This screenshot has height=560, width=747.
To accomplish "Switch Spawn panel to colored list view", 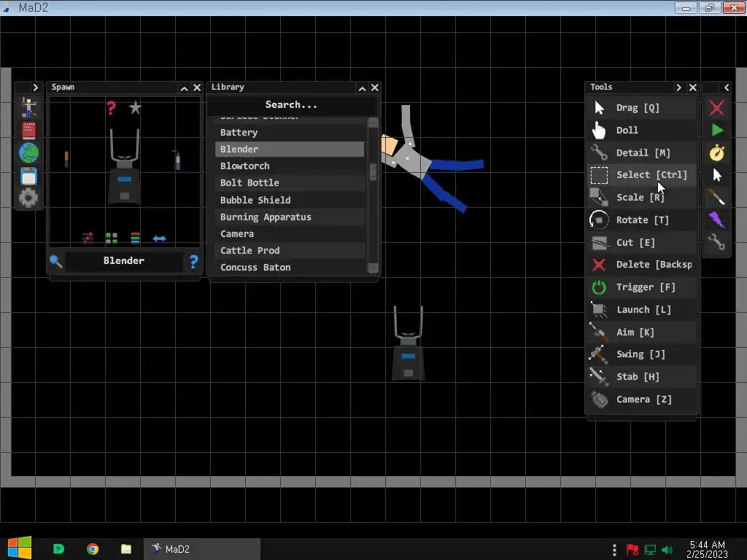I will pos(135,238).
